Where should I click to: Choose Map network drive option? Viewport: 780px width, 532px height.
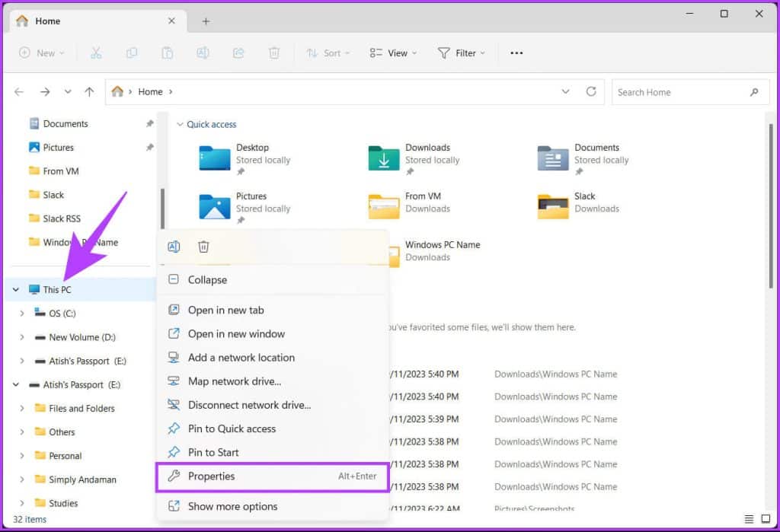(x=234, y=381)
